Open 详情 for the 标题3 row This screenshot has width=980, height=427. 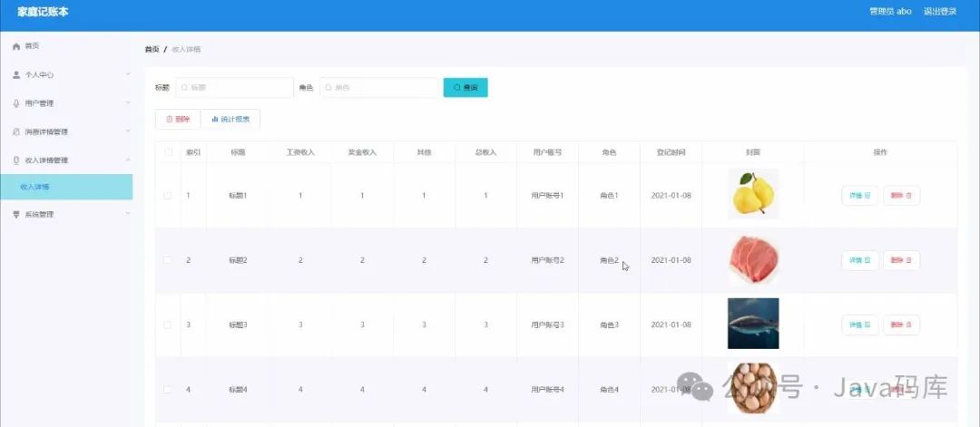[860, 325]
